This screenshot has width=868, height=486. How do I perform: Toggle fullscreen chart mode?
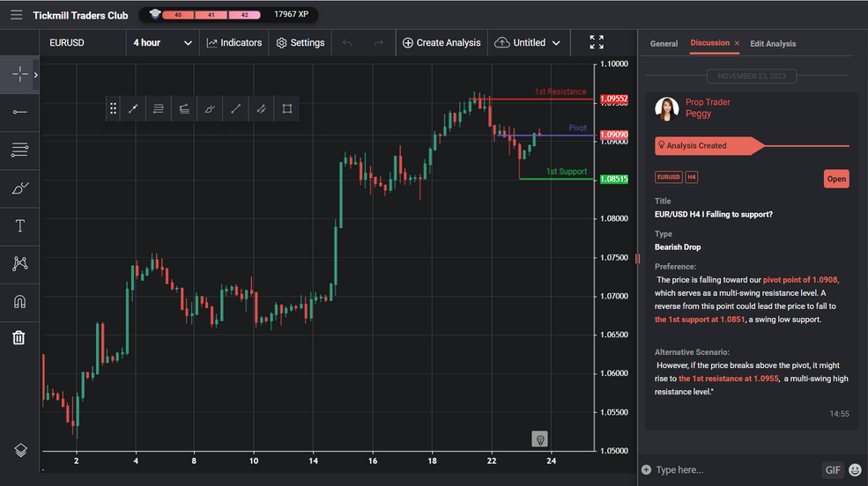point(597,42)
